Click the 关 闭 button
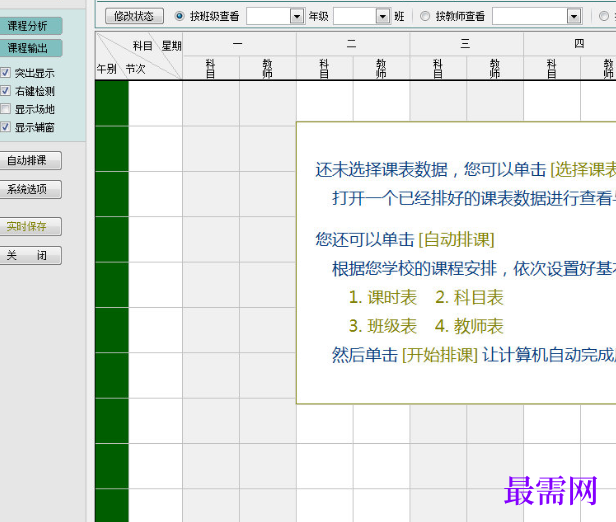Viewport: 616px width, 522px height. click(x=30, y=255)
